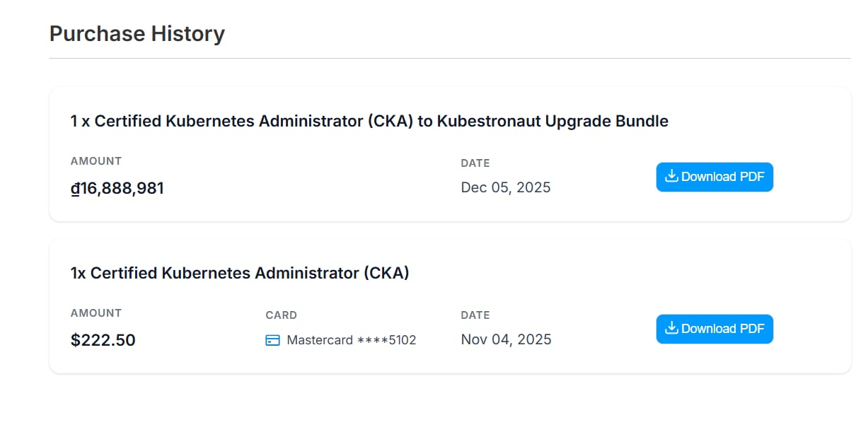Click the Nov 04, 2025 date
This screenshot has height=444, width=868.
[506, 339]
